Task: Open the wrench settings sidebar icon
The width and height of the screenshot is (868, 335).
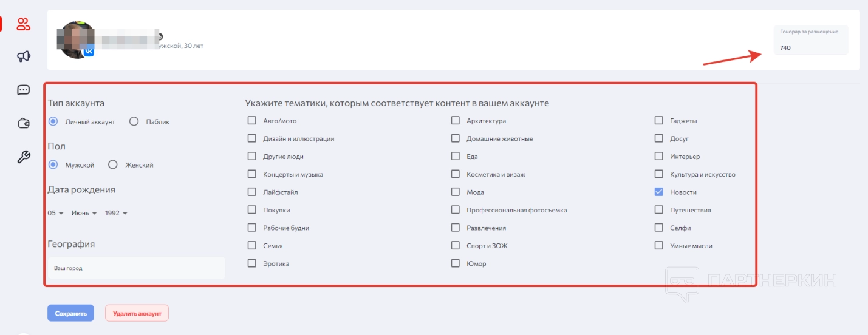Action: point(24,157)
